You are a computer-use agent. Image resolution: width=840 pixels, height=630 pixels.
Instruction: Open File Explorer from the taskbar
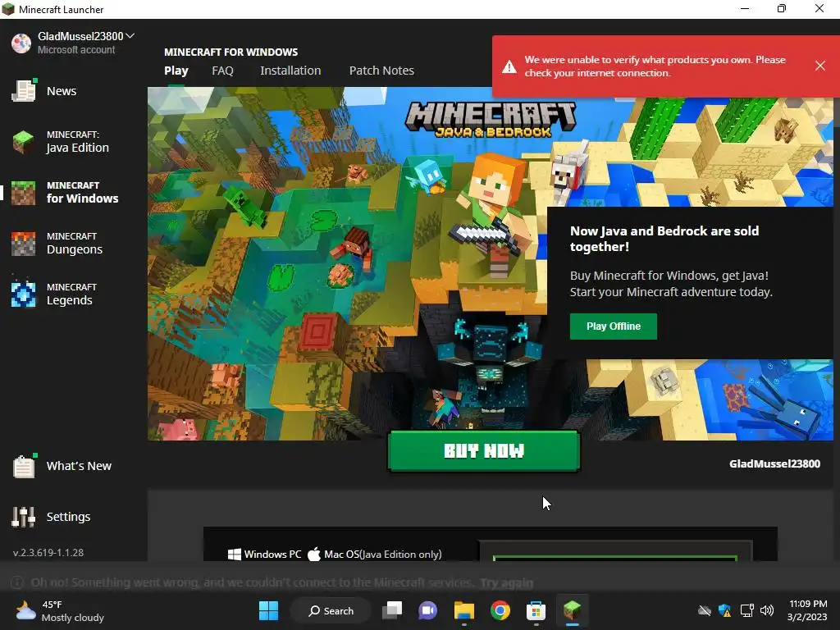(464, 610)
